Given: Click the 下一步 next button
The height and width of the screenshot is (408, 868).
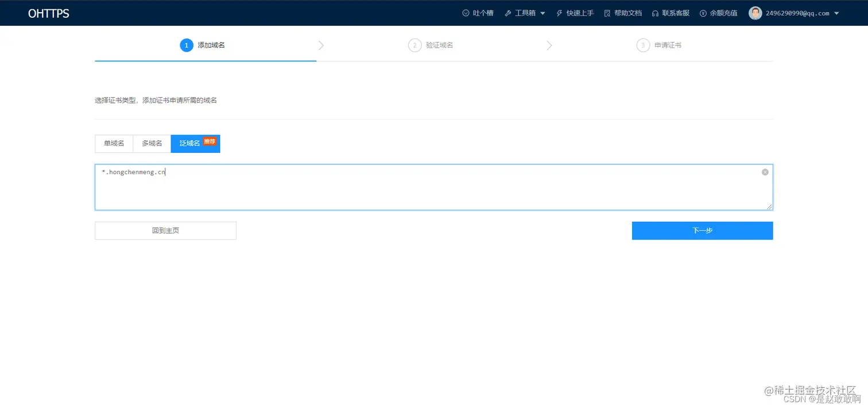Looking at the screenshot, I should [702, 230].
